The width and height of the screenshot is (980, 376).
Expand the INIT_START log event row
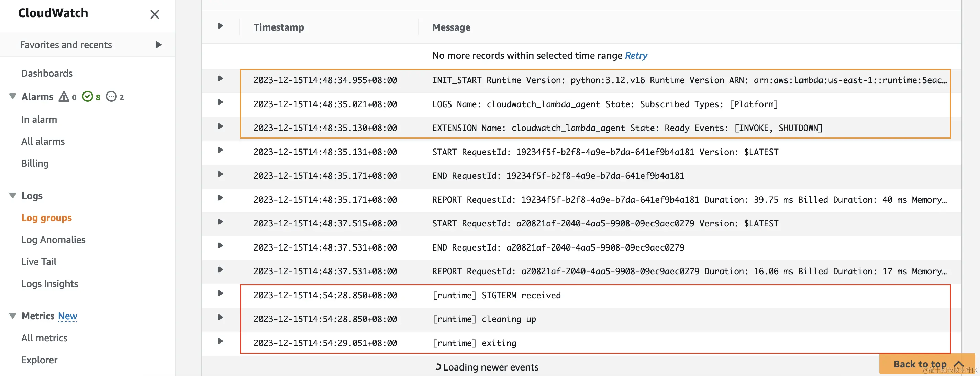coord(220,79)
